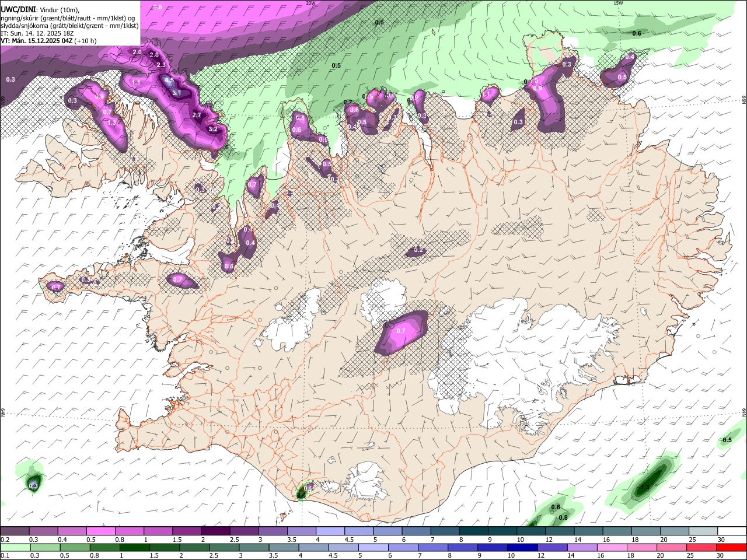Click the -0.8 value near bottom edge
Screen dimensions: 747x560
tap(562, 517)
